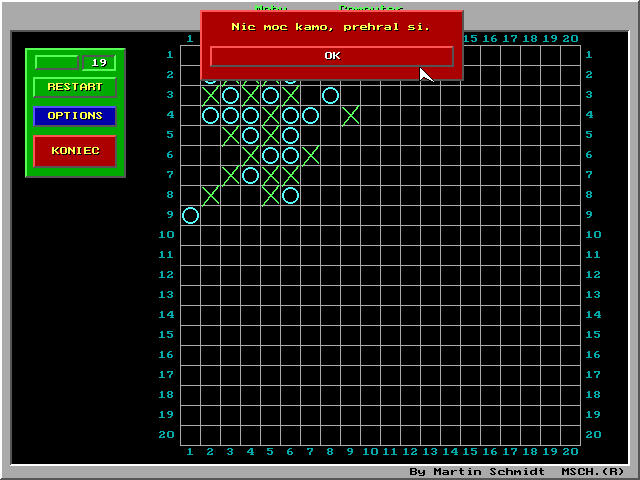Click the move counter showing 19

click(x=98, y=62)
